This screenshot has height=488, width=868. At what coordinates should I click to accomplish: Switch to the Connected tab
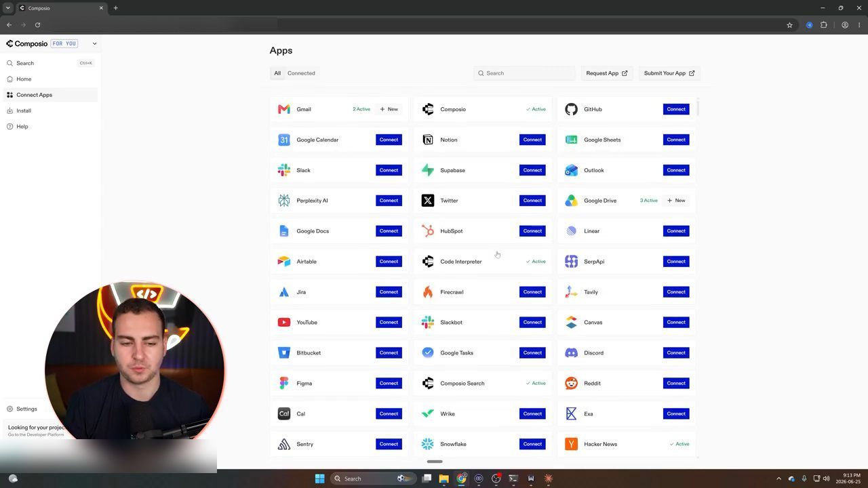301,73
